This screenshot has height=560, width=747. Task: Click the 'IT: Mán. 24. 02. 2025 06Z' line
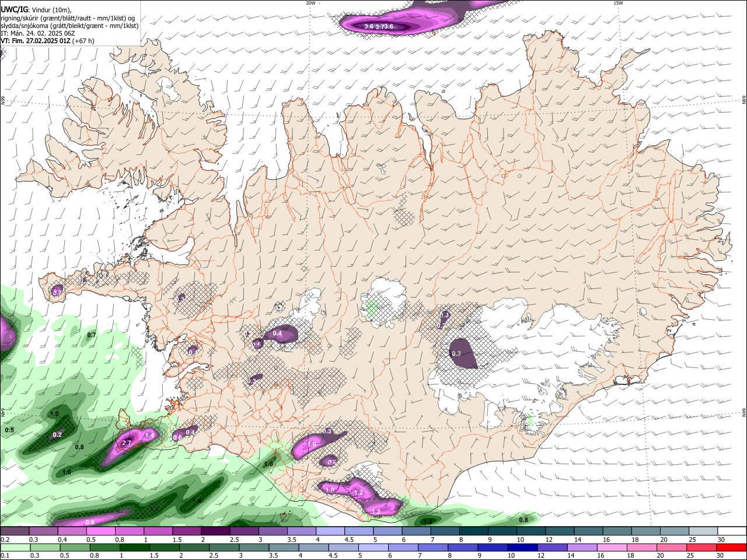(37, 33)
